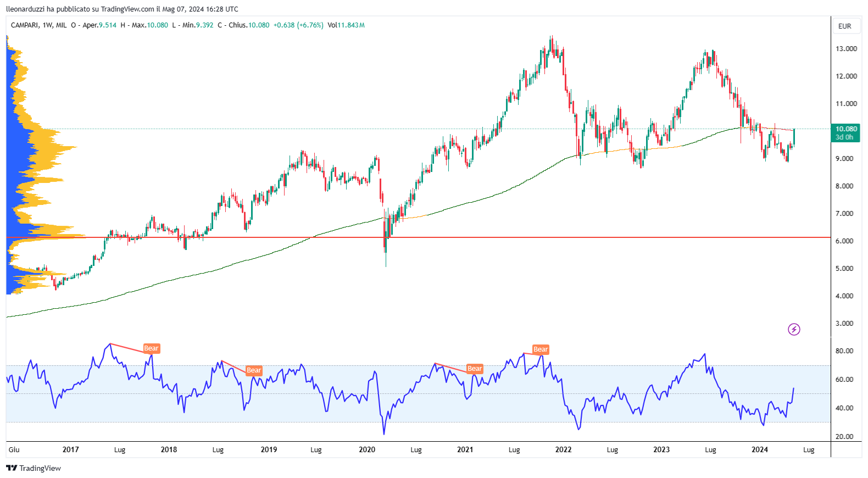Screen dimensions: 868x478
Task: Click the 10.080 current price label
Action: pyautogui.click(x=846, y=129)
